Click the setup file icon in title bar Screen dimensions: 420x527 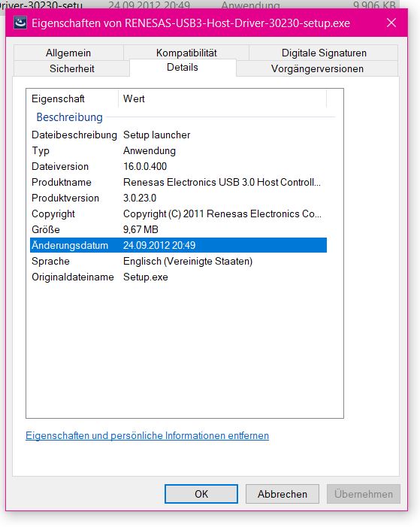pos(20,23)
